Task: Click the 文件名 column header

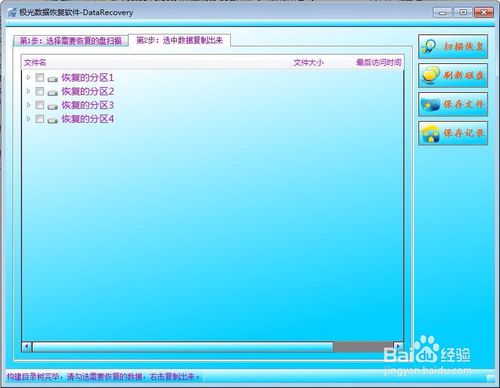Action: [x=35, y=62]
